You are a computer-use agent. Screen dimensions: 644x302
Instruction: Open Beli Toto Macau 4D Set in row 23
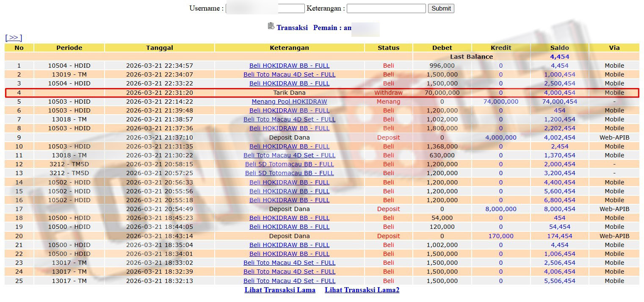coord(289,263)
